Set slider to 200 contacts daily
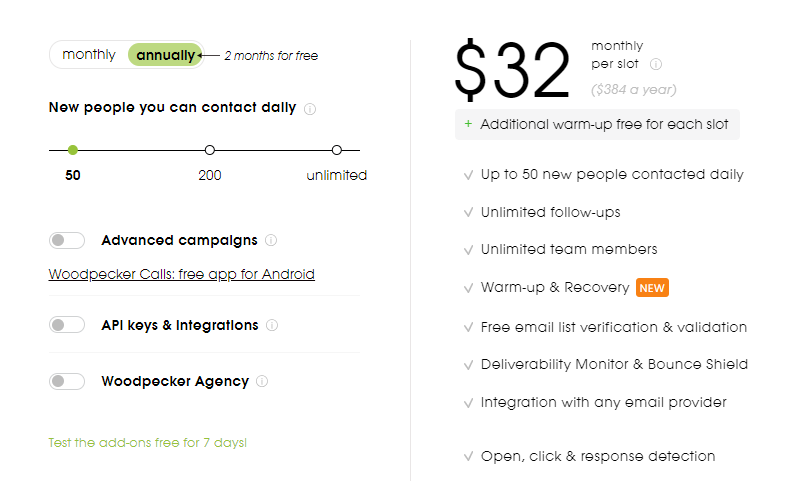 pos(210,150)
